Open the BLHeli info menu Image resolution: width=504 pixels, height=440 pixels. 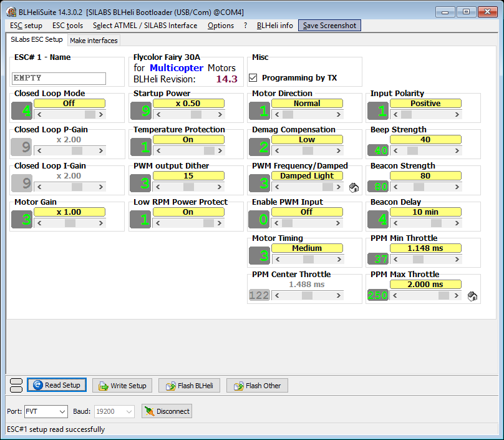[x=275, y=26]
